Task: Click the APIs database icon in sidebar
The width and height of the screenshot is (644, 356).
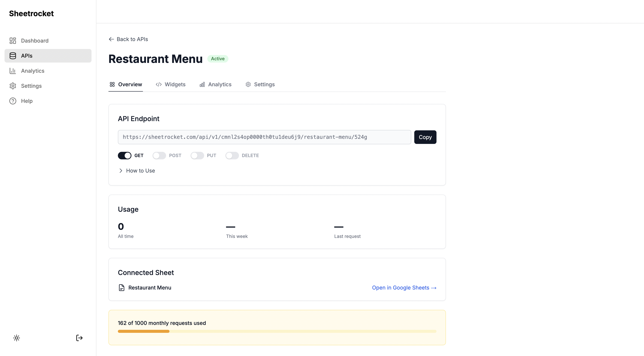Action: (13, 56)
